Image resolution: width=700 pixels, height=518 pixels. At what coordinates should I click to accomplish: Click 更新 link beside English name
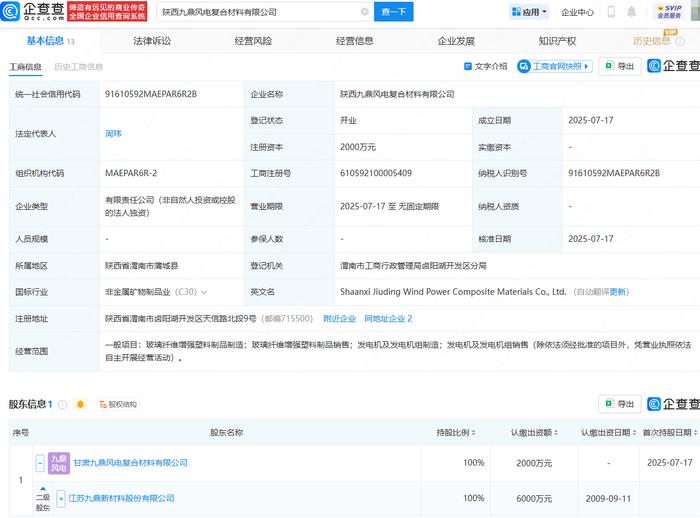pos(618,292)
